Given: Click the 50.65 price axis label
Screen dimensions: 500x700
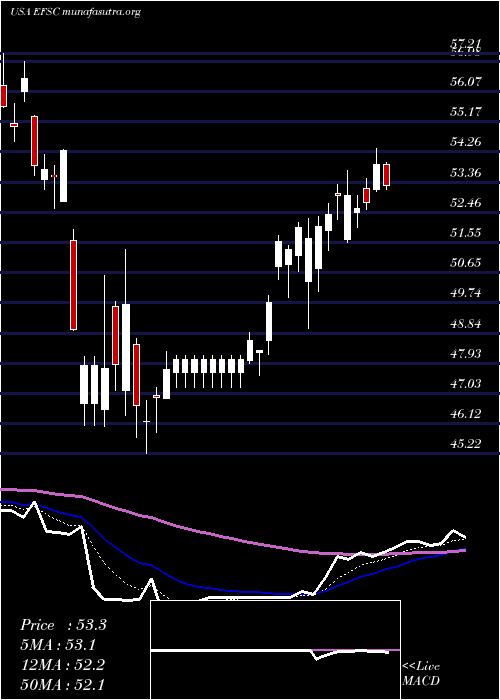Looking at the screenshot, I should pyautogui.click(x=466, y=262).
